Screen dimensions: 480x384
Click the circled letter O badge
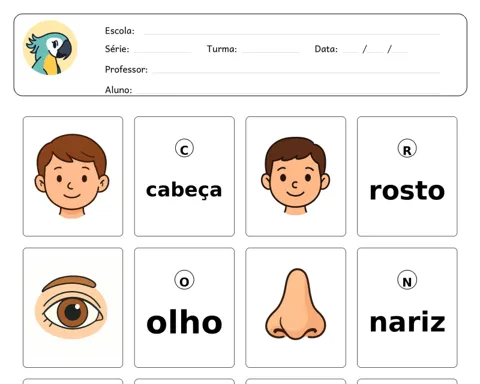[x=184, y=280]
